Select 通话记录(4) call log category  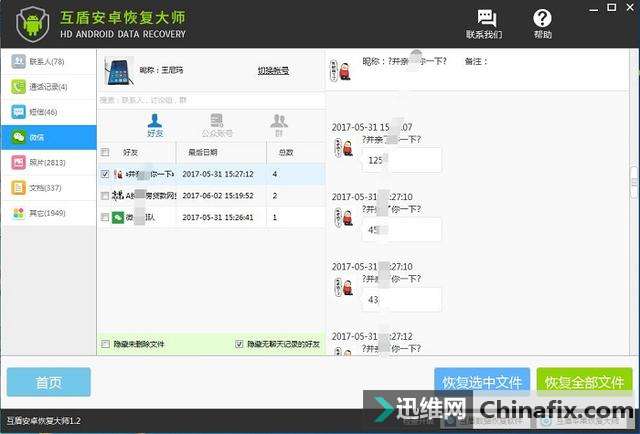48,87
